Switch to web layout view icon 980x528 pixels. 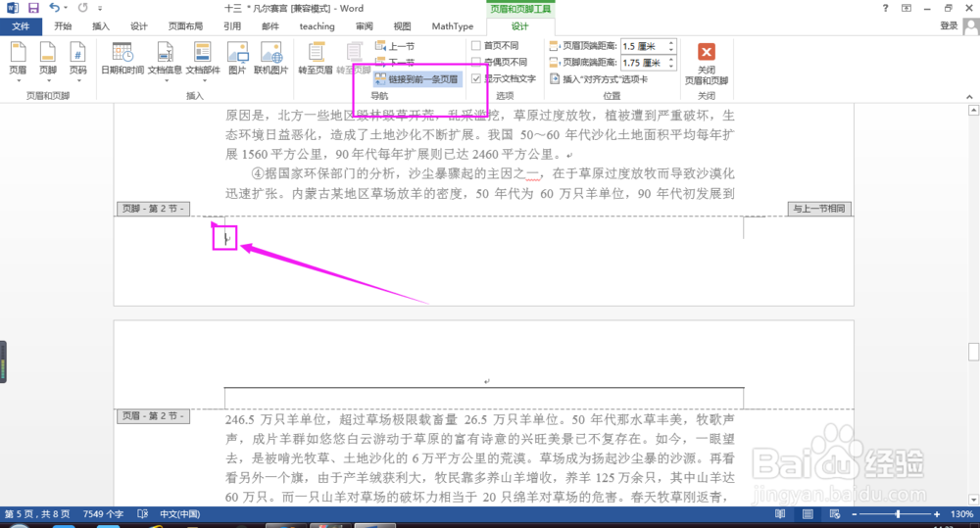pos(834,514)
